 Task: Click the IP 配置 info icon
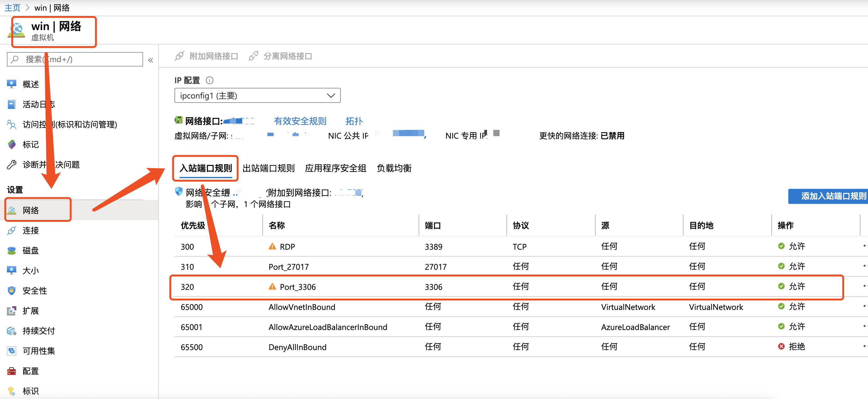coord(210,80)
